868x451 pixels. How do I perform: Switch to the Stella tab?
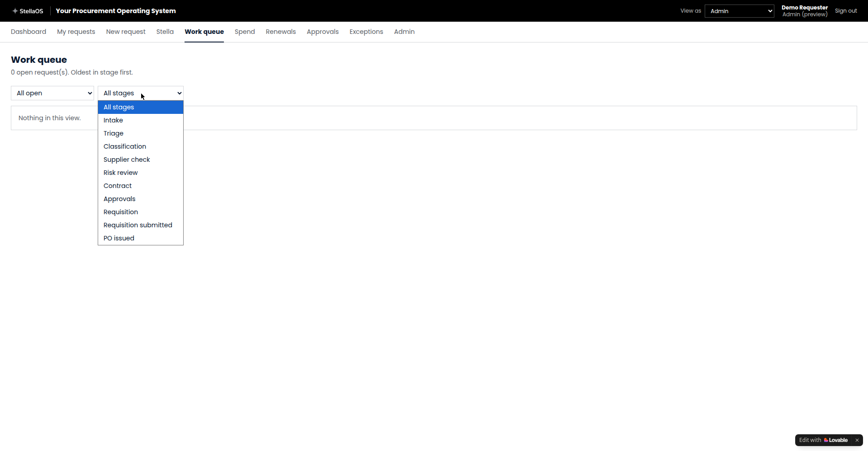(x=165, y=32)
